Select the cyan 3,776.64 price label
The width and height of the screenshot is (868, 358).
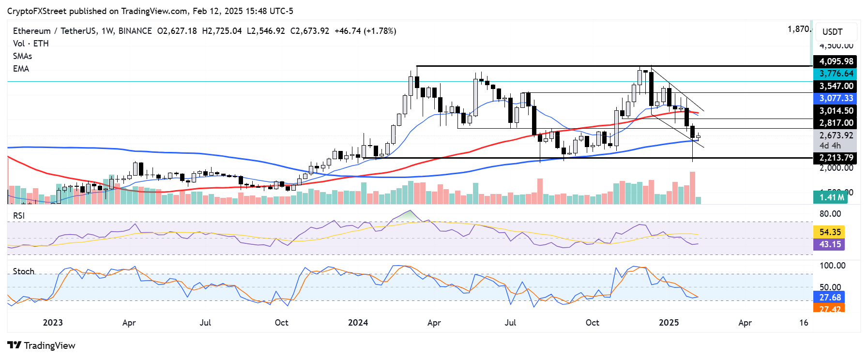pos(836,74)
